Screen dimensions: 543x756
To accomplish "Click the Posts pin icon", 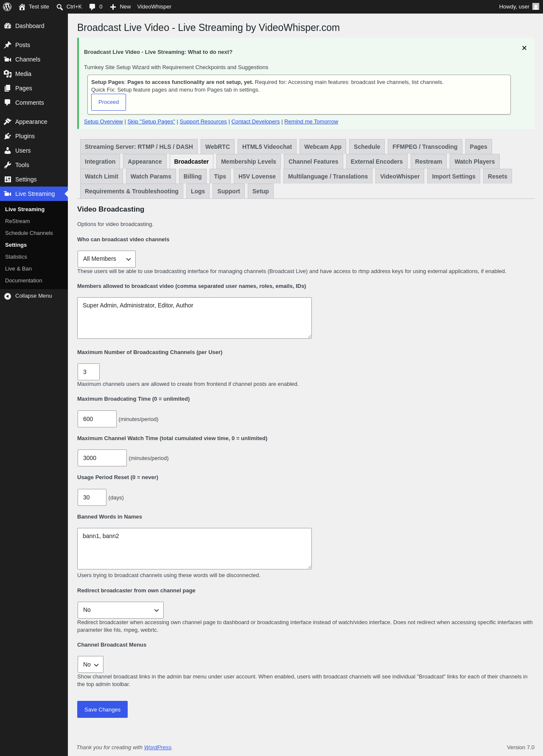I will (x=8, y=45).
